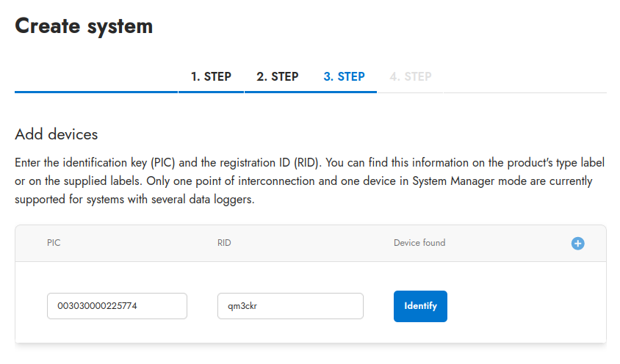Click the greyed-out 4. STEP tab

tap(410, 77)
